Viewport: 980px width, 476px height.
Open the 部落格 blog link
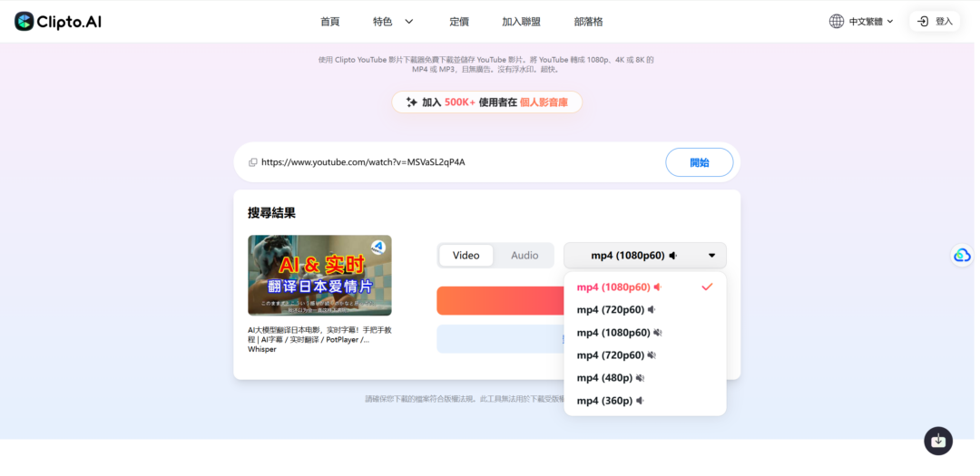coord(589,21)
